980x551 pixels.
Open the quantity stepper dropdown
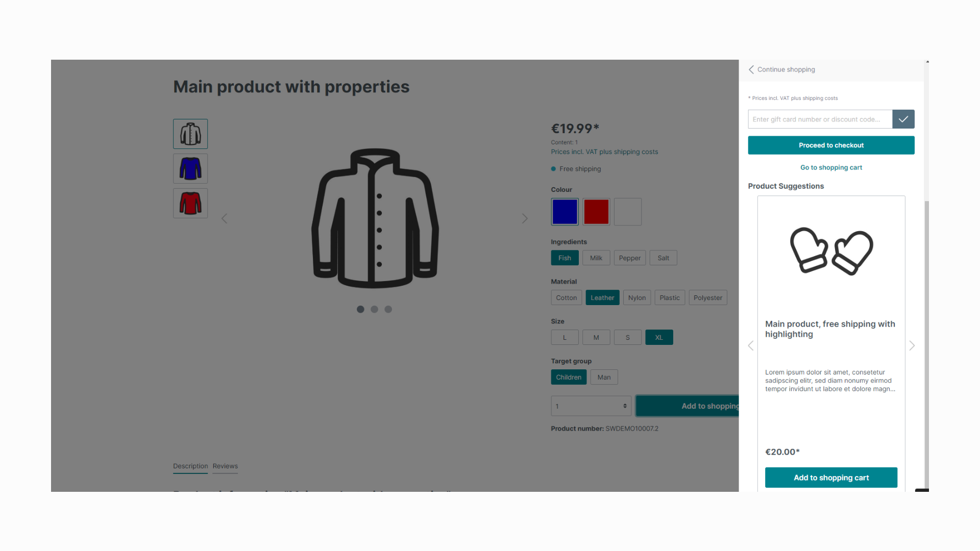point(590,406)
